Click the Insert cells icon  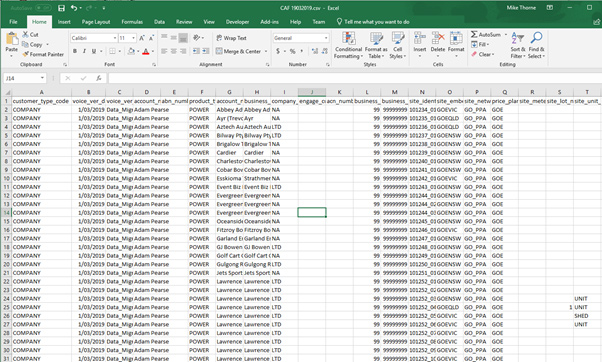(x=420, y=38)
